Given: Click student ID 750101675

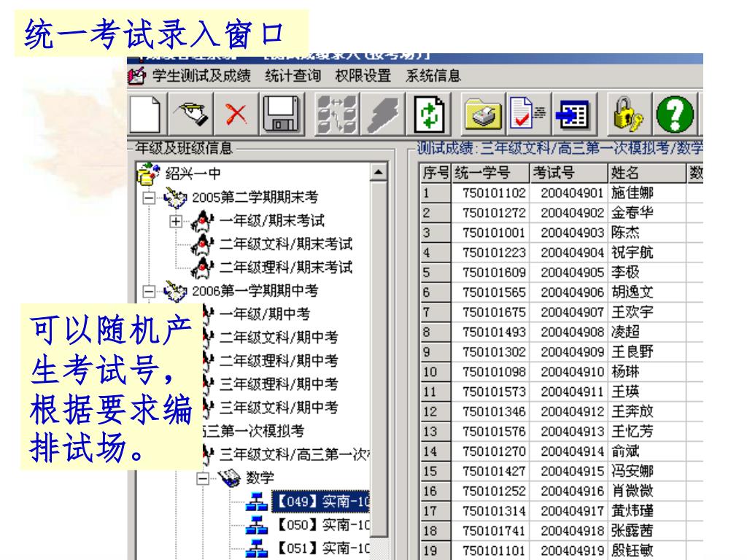Looking at the screenshot, I should [x=494, y=312].
